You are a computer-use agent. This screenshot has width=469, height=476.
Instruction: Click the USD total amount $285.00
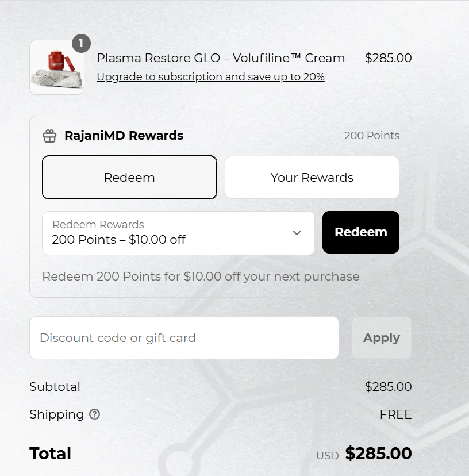(378, 453)
